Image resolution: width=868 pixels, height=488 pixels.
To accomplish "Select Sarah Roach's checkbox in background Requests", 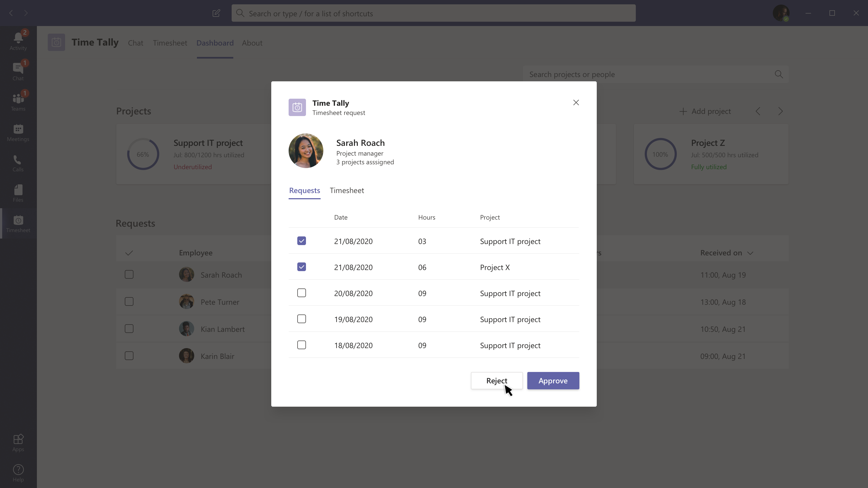I will (129, 274).
